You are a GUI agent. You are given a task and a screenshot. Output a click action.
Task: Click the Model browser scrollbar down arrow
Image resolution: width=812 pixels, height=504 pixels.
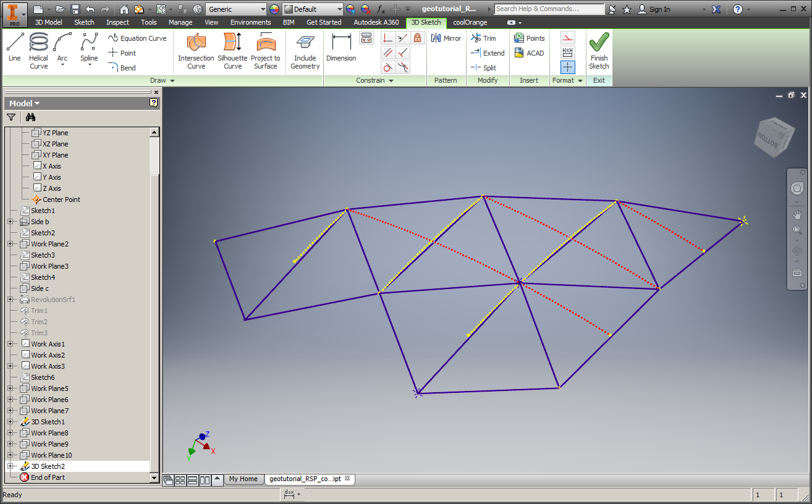point(154,478)
